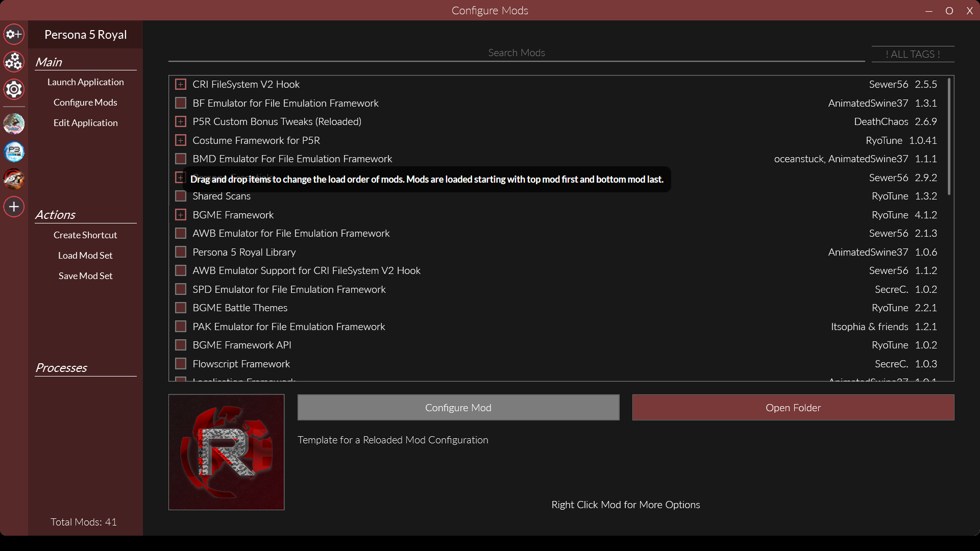Toggle SPD Emulator checkbox
Viewport: 980px width, 551px height.
point(181,289)
